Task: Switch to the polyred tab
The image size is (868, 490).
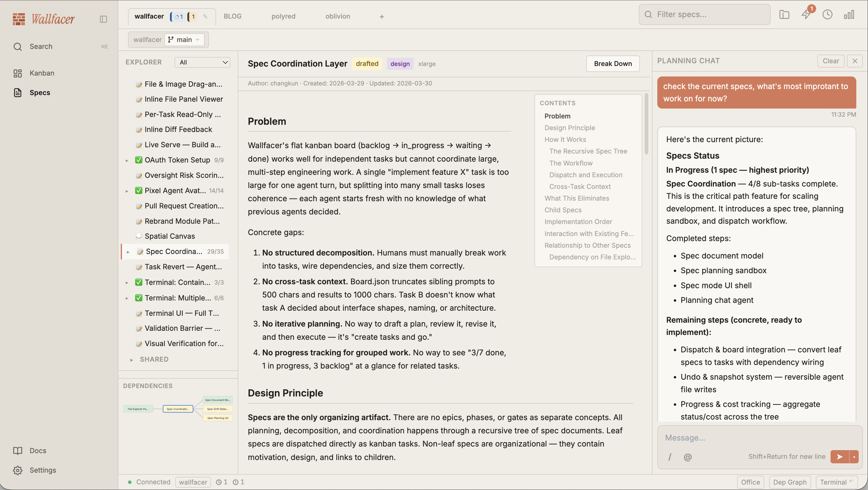Action: 283,16
